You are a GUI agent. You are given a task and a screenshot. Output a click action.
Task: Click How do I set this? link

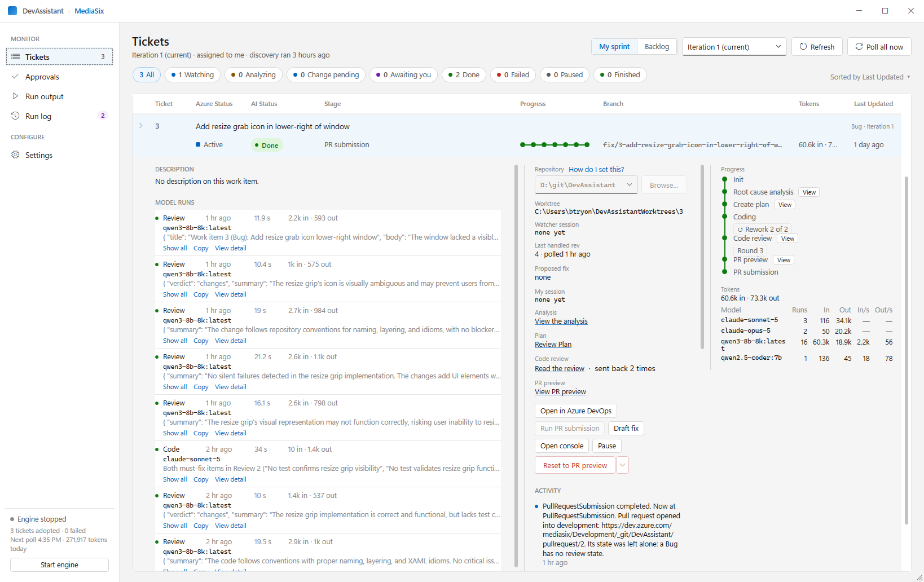(596, 169)
